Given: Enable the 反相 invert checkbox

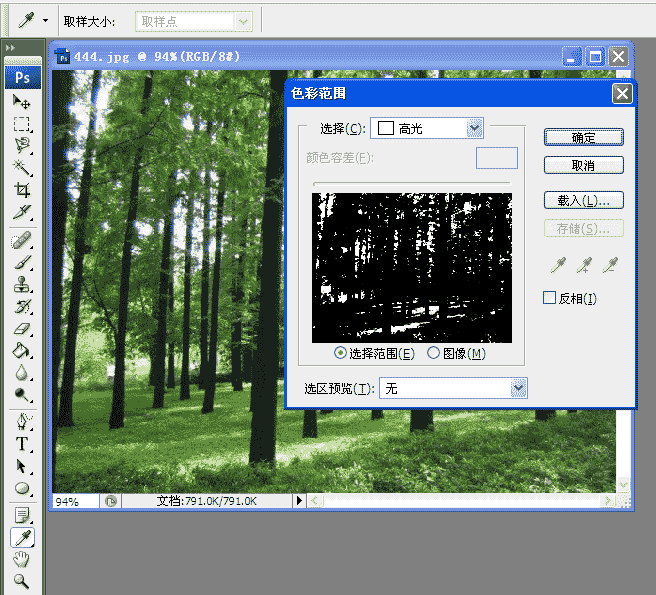Looking at the screenshot, I should pyautogui.click(x=549, y=298).
